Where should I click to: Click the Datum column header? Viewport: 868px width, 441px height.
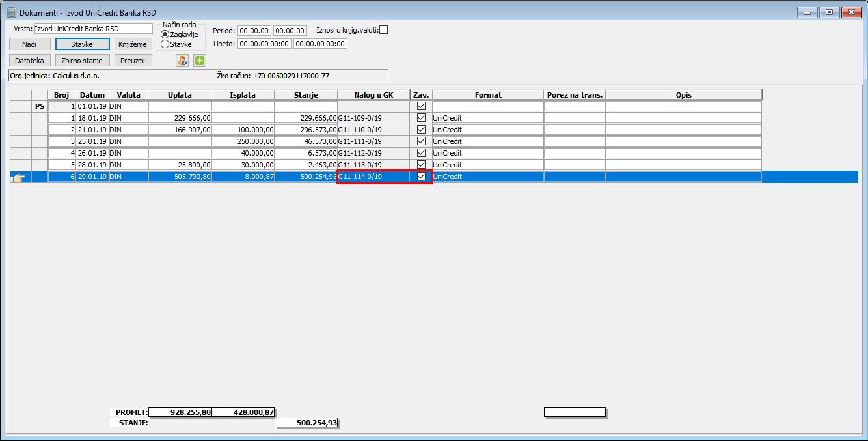pos(92,95)
